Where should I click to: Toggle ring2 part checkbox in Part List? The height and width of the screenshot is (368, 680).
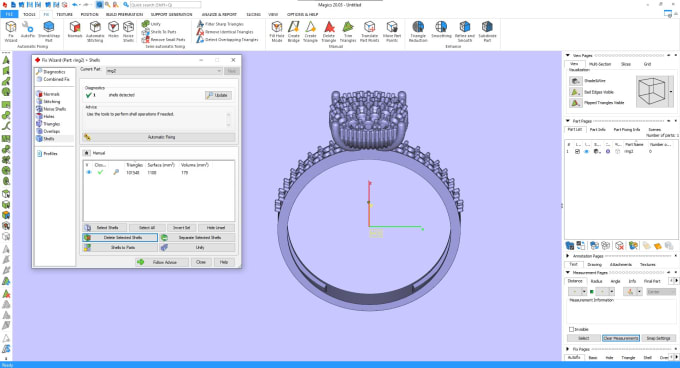pyautogui.click(x=577, y=152)
